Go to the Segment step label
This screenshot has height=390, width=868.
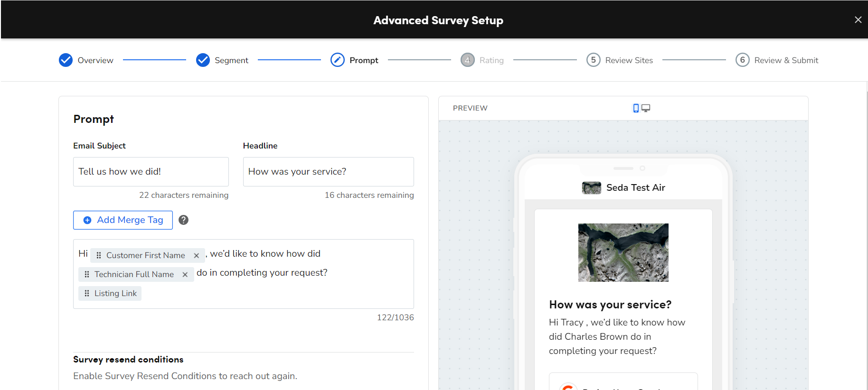[x=231, y=60]
